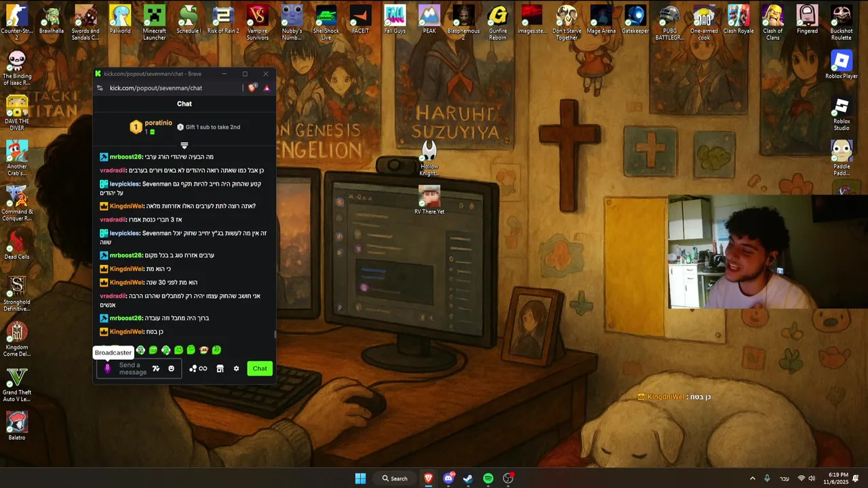Click the Brave Rewards triangle icon
Image resolution: width=868 pixels, height=488 pixels.
point(267,87)
